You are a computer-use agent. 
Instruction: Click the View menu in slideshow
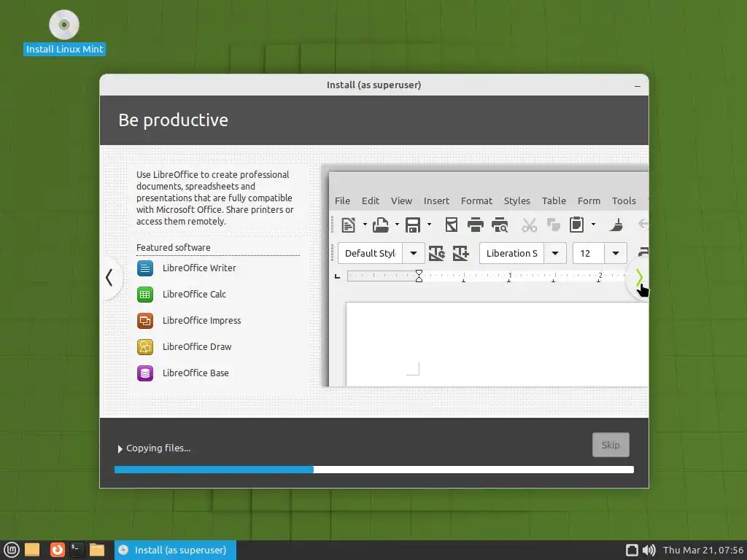click(402, 201)
